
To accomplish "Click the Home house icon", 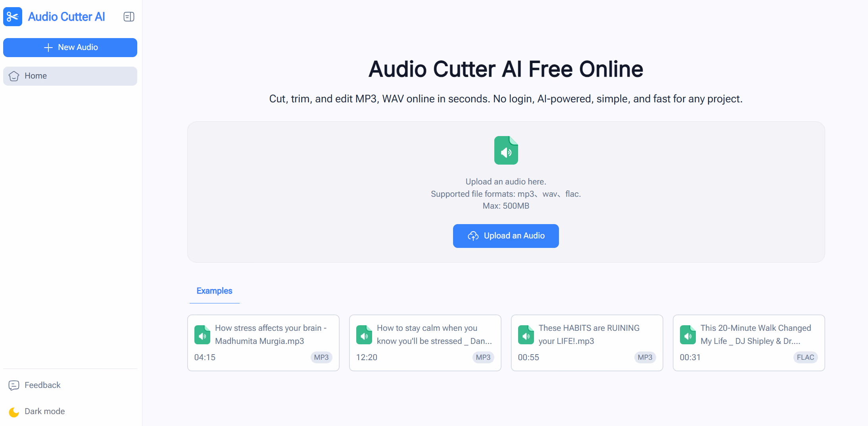I will [14, 76].
